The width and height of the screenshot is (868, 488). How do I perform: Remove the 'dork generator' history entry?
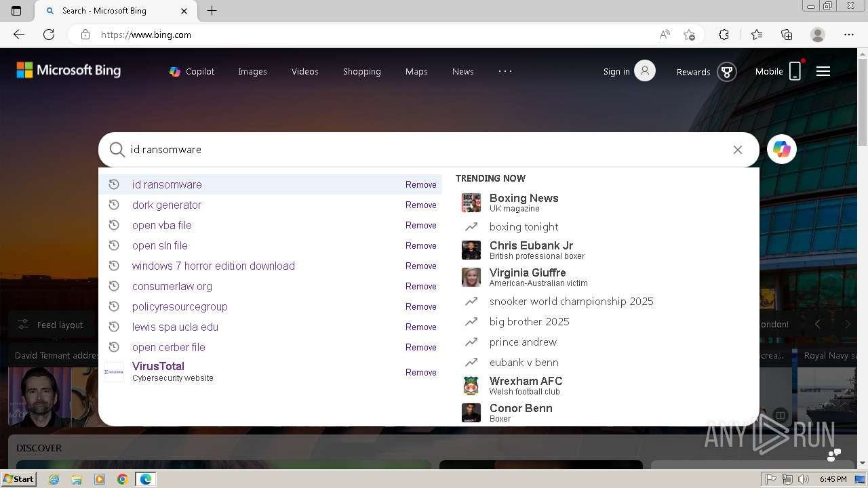point(421,205)
